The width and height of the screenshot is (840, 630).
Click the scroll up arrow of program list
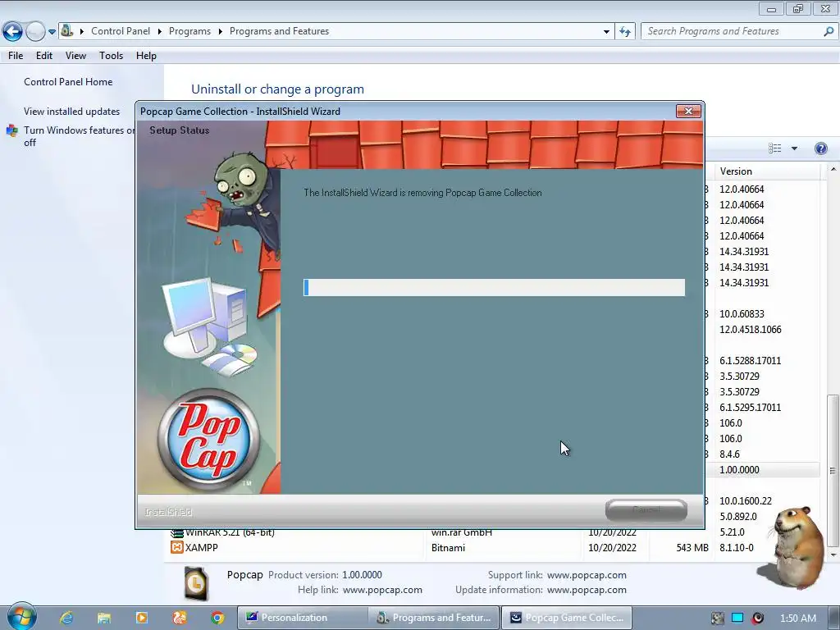pos(833,169)
